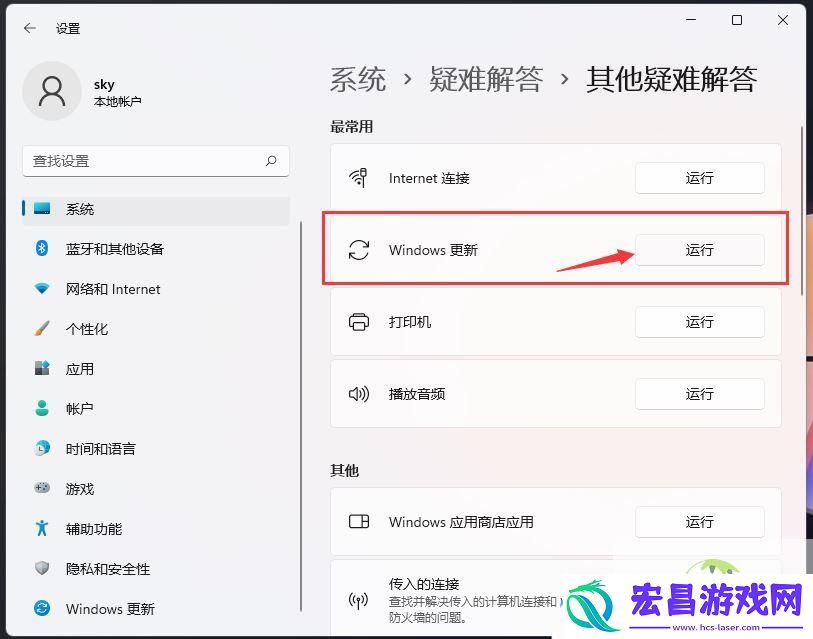Click the Windows 更新 refresh arrows icon
813x639 pixels.
[x=358, y=249]
